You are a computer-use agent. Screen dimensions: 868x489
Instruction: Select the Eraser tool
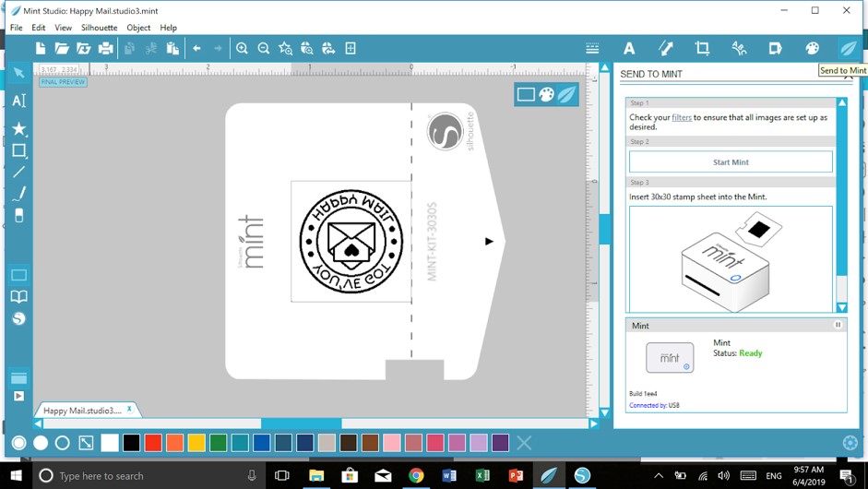pos(18,215)
